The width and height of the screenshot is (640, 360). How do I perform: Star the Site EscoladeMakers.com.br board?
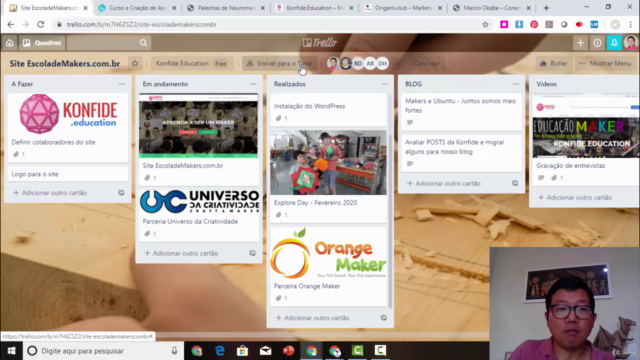pyautogui.click(x=135, y=63)
